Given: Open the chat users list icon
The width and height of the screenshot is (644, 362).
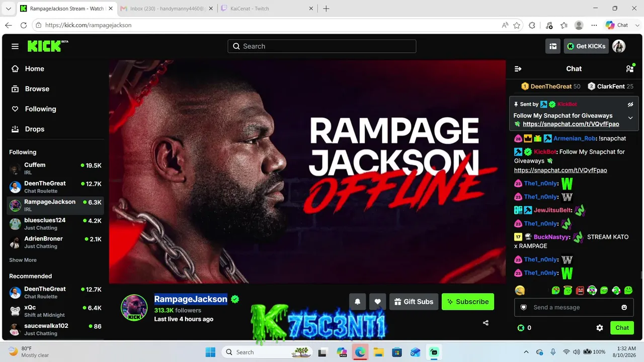Looking at the screenshot, I should tap(629, 69).
